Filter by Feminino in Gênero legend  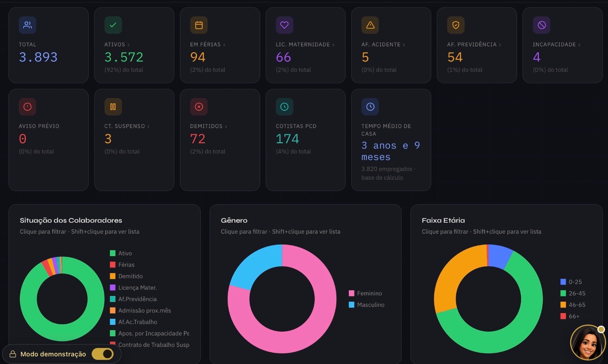coord(365,293)
